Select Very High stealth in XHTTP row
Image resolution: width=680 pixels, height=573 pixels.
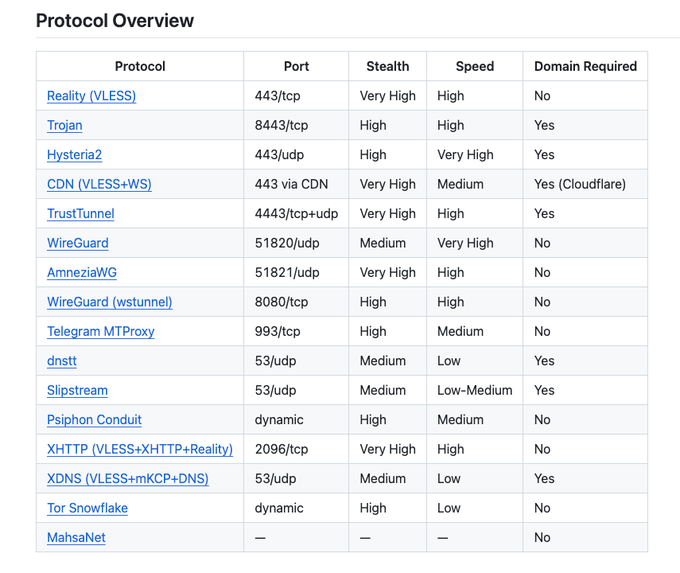[x=388, y=450]
